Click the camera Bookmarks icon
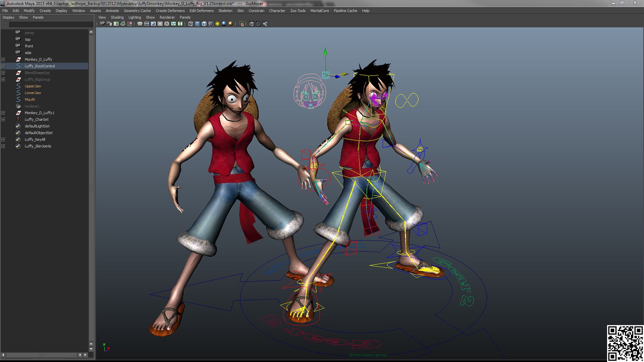This screenshot has width=644, height=362. (116, 24)
